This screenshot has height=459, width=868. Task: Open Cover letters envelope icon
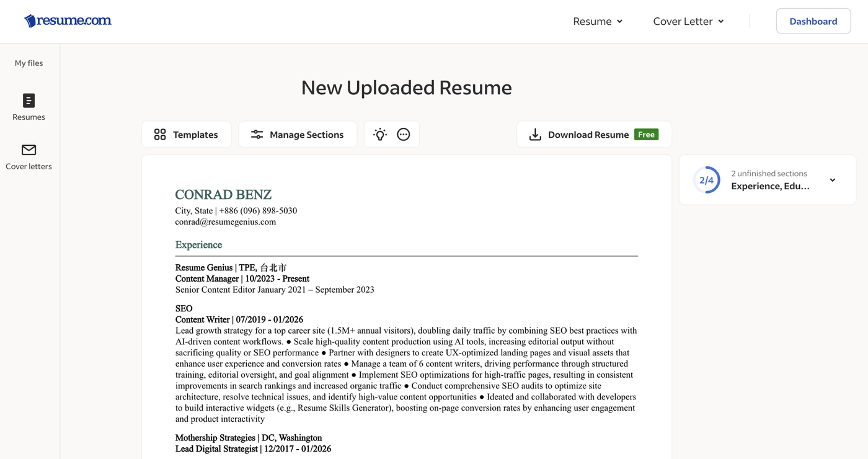[x=29, y=150]
